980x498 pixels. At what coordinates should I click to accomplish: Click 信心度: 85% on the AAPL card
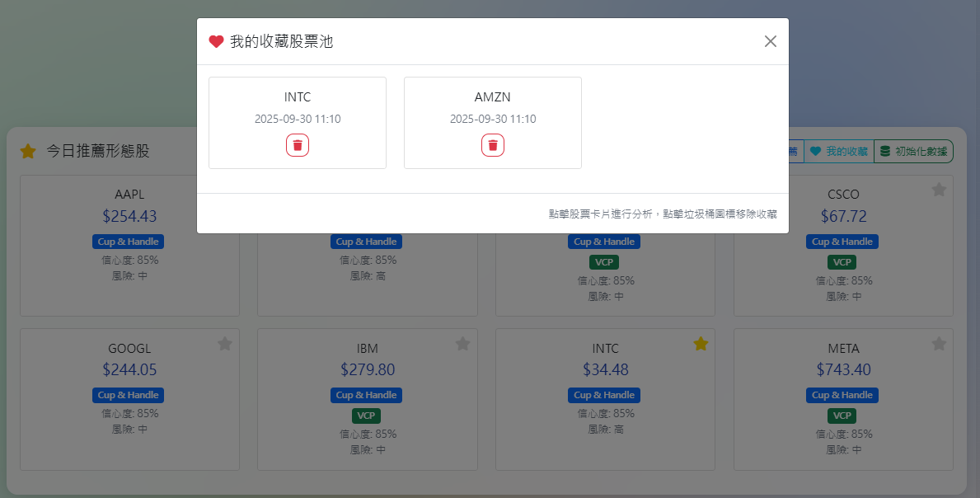pyautogui.click(x=130, y=260)
